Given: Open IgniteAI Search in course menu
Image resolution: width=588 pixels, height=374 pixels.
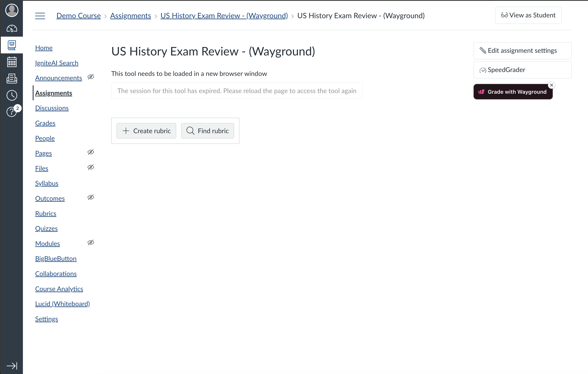Looking at the screenshot, I should click(x=57, y=63).
